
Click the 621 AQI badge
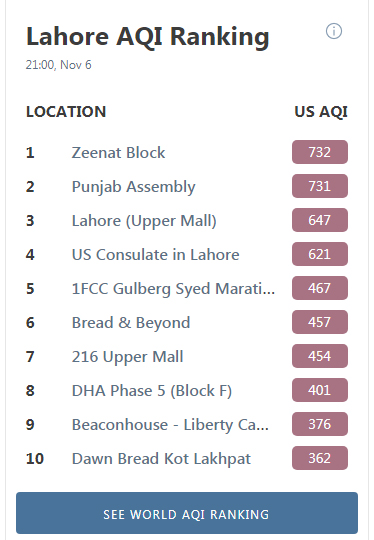(x=320, y=254)
